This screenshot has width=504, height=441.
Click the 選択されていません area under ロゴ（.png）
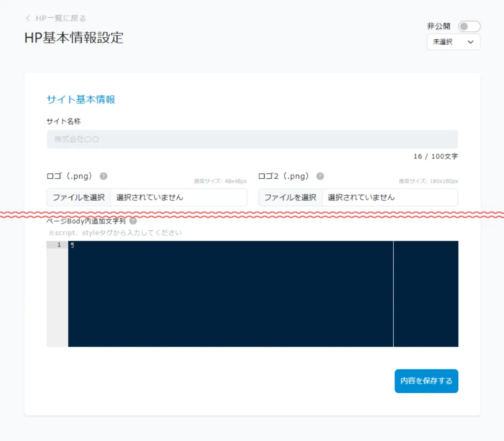point(178,197)
